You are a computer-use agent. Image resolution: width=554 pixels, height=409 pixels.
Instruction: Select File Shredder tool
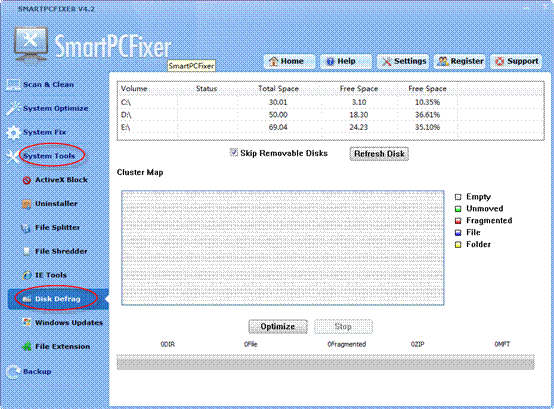[61, 251]
